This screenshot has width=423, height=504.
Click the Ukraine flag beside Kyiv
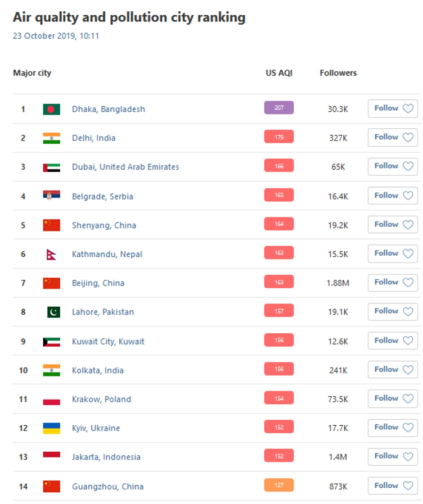(51, 428)
